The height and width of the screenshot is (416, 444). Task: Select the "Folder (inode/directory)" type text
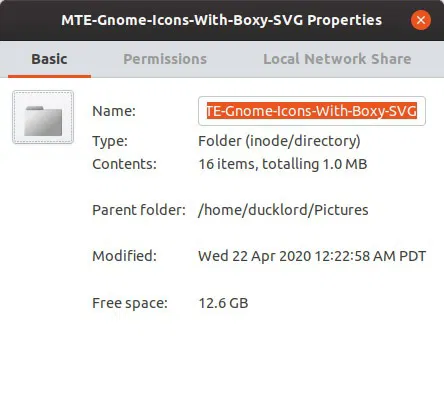click(279, 141)
